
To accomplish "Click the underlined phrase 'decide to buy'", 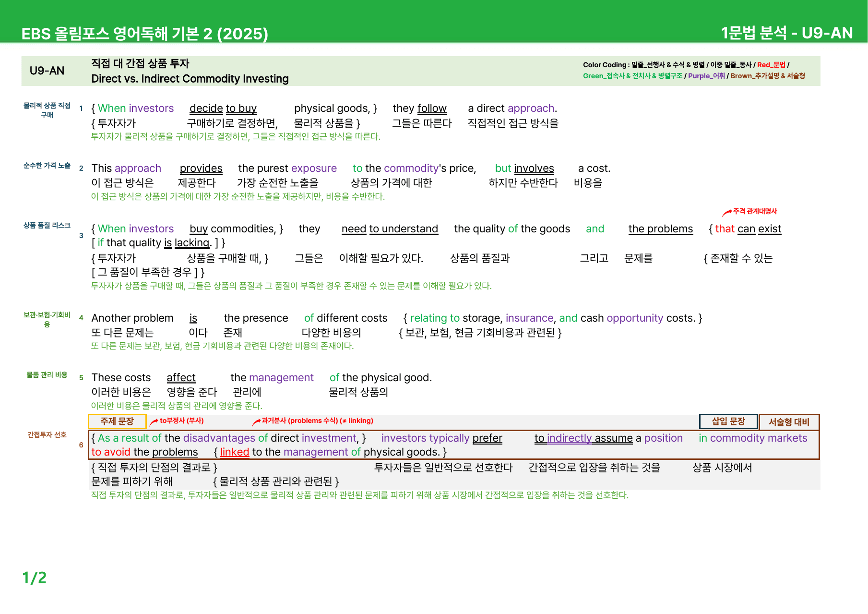I will [223, 108].
